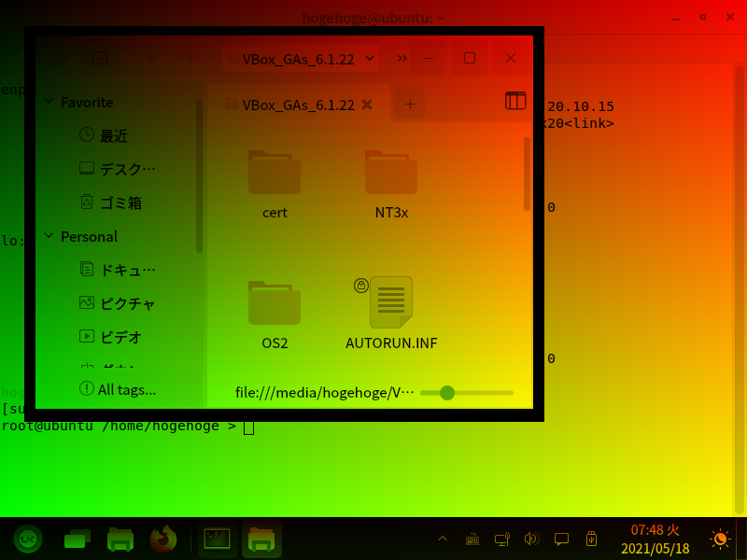Launch pinned file manager in taskbar
The height and width of the screenshot is (560, 747).
120,539
